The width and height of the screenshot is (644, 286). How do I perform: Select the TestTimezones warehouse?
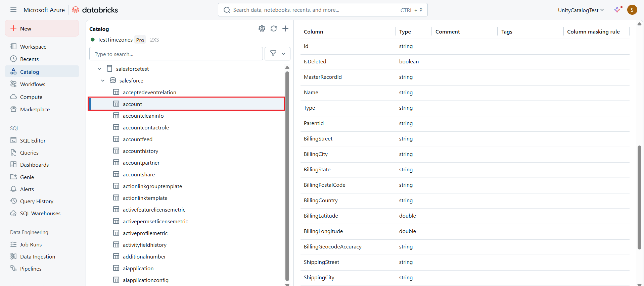(115, 40)
